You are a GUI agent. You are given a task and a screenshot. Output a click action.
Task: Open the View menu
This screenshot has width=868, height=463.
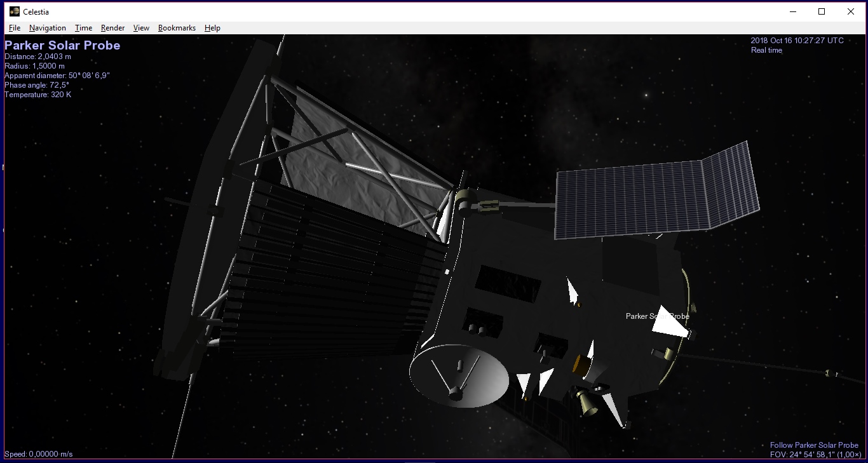click(141, 28)
